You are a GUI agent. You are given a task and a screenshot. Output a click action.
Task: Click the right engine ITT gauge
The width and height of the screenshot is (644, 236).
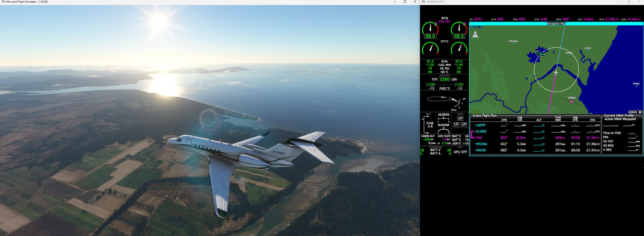pyautogui.click(x=459, y=48)
